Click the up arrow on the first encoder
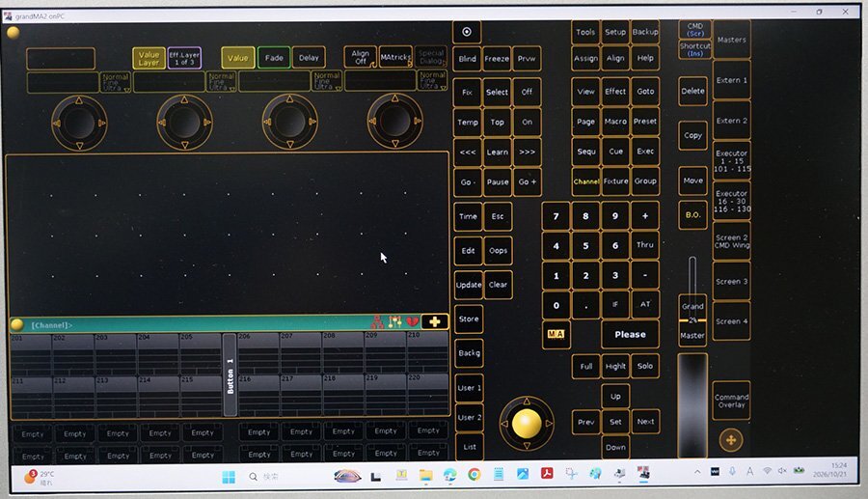Image resolution: width=868 pixels, height=499 pixels. 79,100
